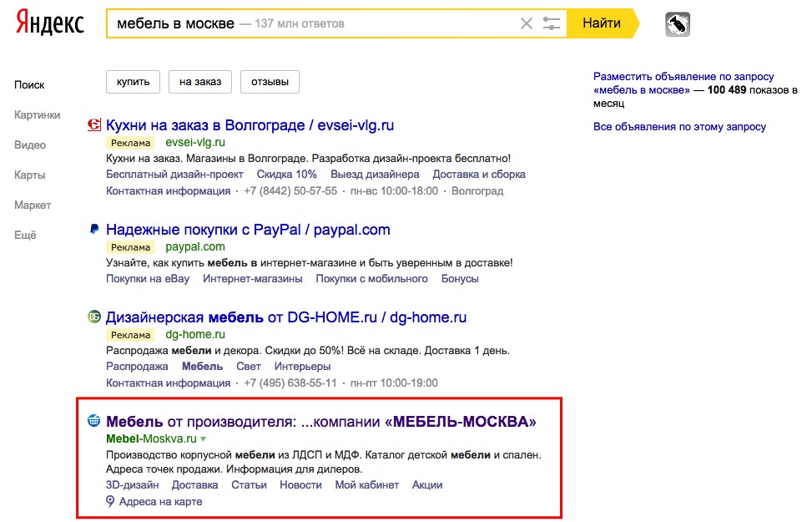Image resolution: width=812 pixels, height=522 pixels.
Task: Open Мебель от производителя МЕБЕЛЬ-МОСКВА result
Action: 321,422
